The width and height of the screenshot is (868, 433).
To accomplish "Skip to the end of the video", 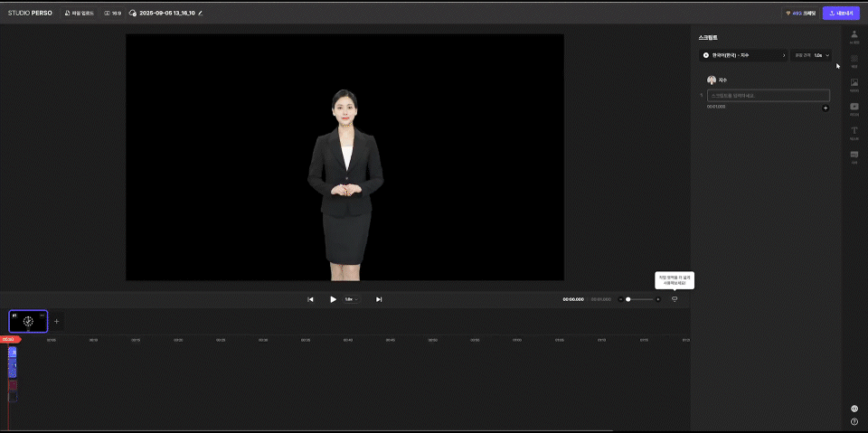I will pos(379,299).
